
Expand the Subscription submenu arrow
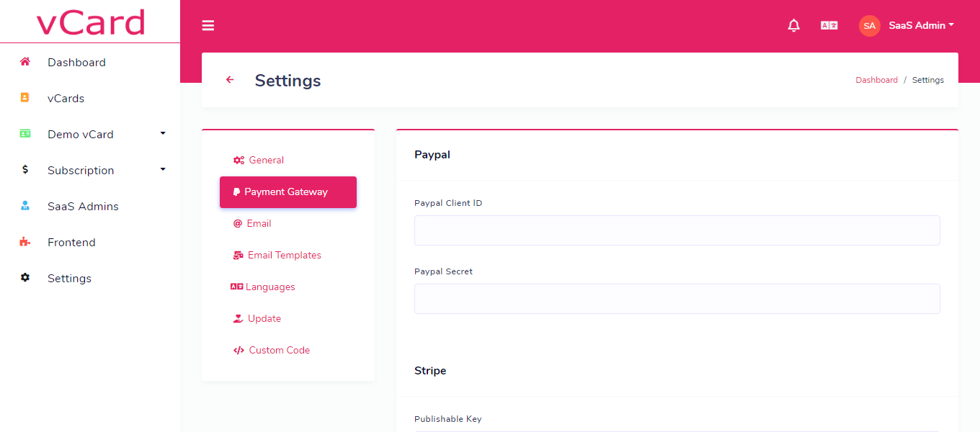pyautogui.click(x=163, y=169)
